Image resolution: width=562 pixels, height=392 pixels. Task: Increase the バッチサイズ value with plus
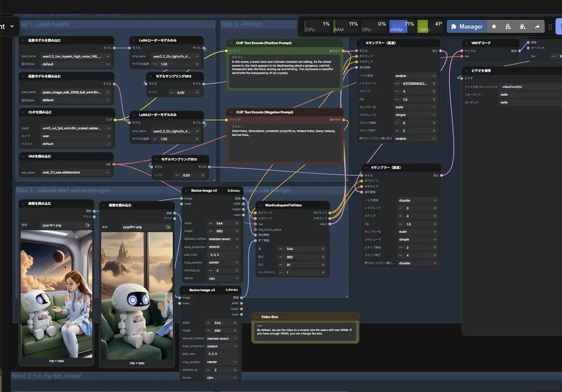tap(323, 273)
